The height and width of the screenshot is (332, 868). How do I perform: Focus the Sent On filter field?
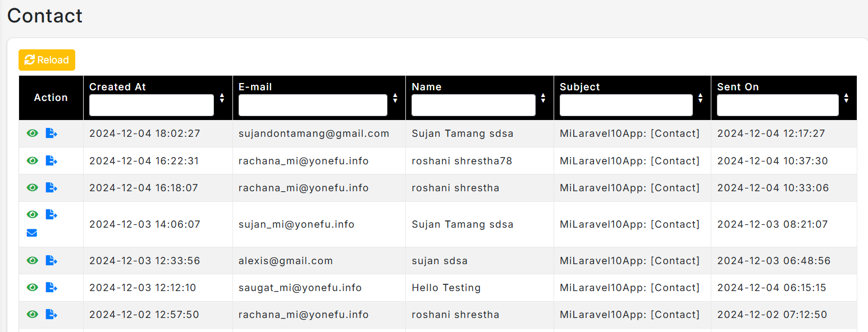778,105
